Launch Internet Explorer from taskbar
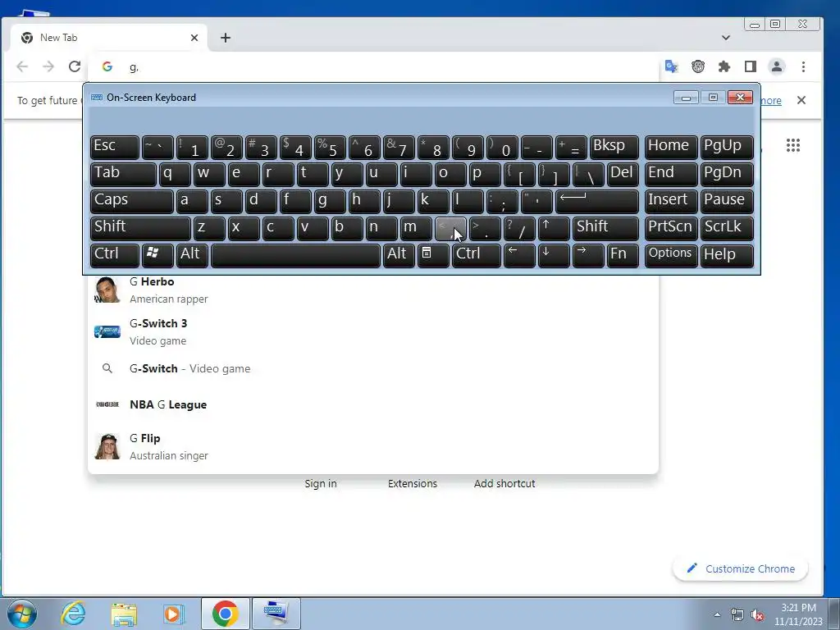This screenshot has width=840, height=630. pos(73,614)
